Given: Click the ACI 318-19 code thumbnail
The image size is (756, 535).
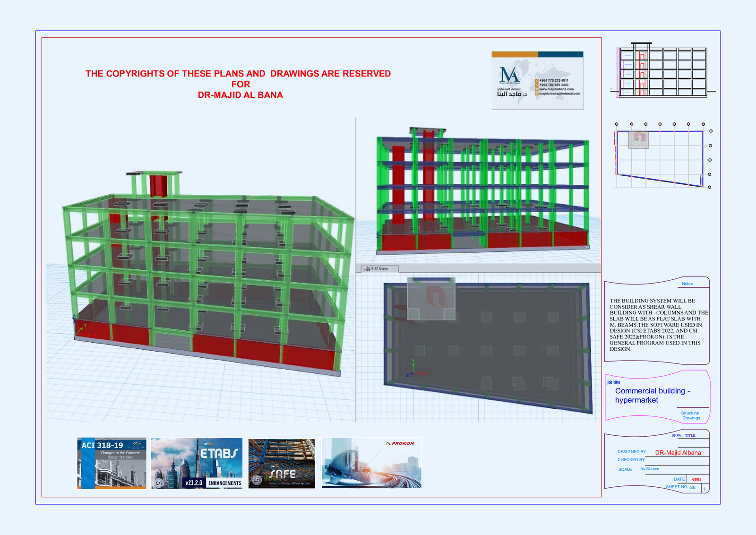Looking at the screenshot, I should pos(112,463).
